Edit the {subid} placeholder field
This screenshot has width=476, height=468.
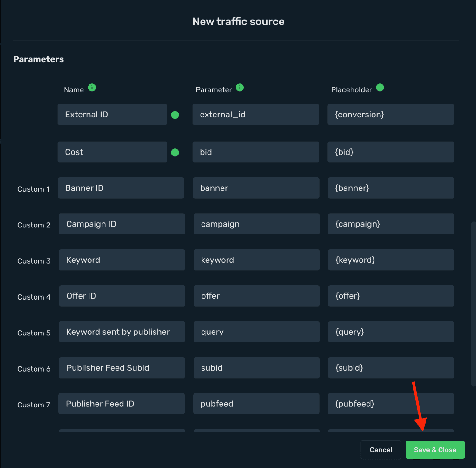click(391, 368)
